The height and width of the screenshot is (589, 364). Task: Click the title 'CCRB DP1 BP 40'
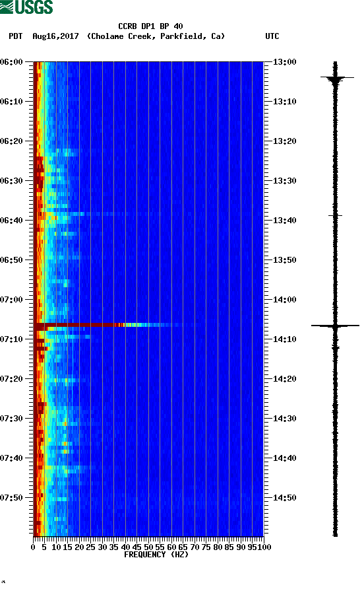coord(150,26)
